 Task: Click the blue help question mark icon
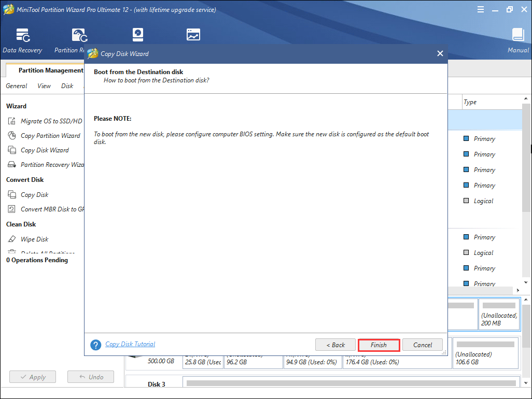pos(96,345)
